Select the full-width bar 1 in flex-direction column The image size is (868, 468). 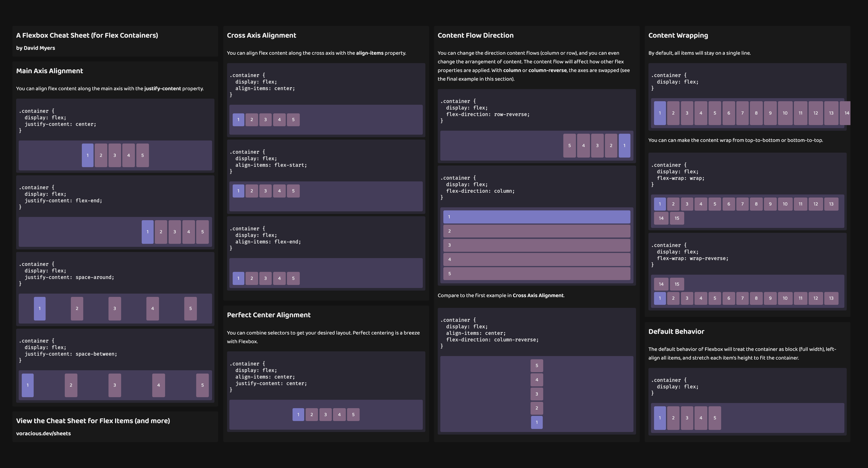(x=536, y=217)
